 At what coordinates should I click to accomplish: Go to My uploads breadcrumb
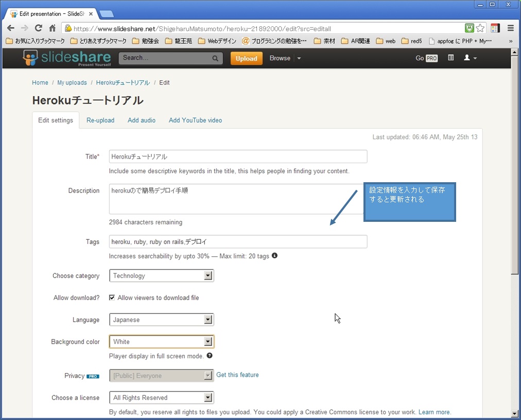click(72, 82)
